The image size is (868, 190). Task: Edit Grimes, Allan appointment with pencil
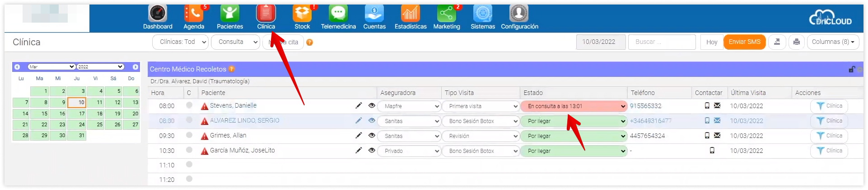pyautogui.click(x=359, y=136)
